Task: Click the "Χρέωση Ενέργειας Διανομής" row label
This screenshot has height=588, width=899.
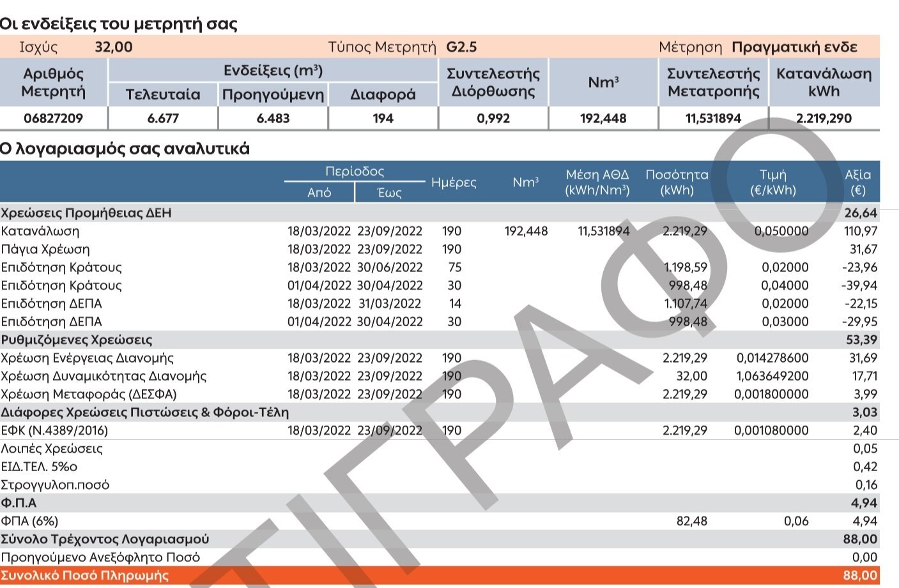Action: click(x=87, y=358)
